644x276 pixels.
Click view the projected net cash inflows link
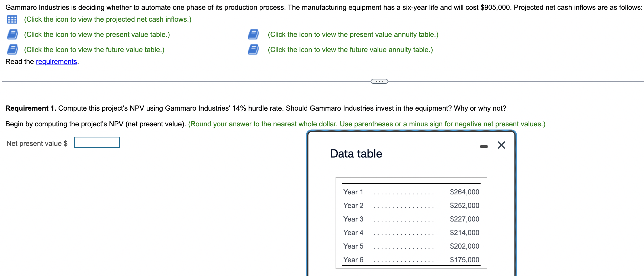point(107,19)
